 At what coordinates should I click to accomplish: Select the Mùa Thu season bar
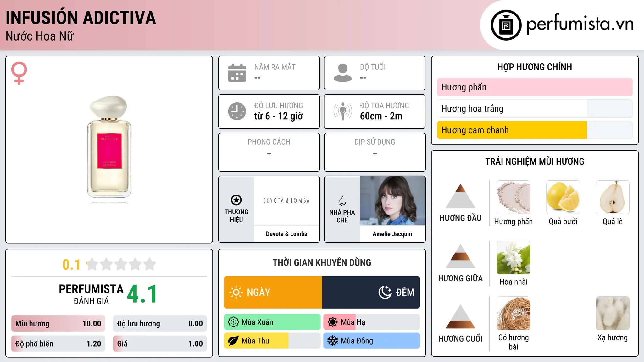point(272,341)
